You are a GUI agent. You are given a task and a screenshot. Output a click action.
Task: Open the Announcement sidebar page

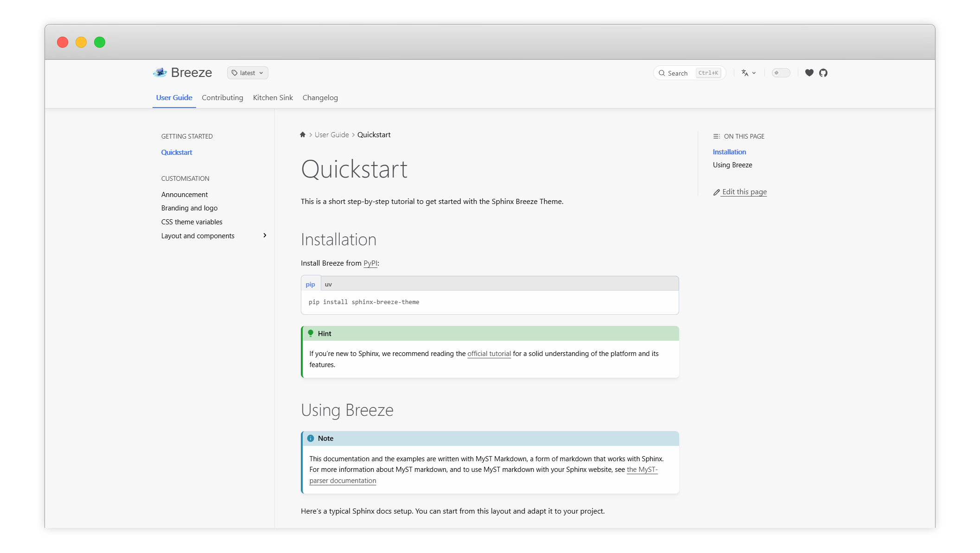point(184,194)
